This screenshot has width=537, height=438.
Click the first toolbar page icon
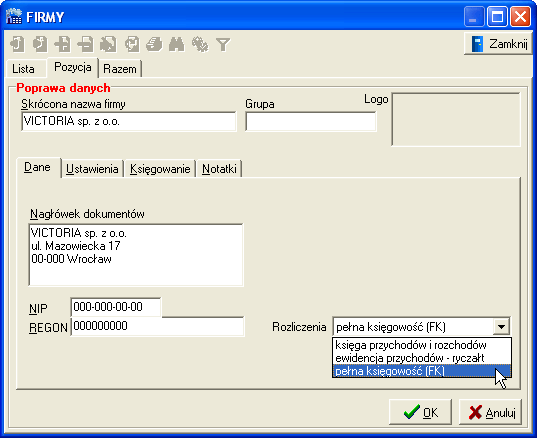coord(17,45)
